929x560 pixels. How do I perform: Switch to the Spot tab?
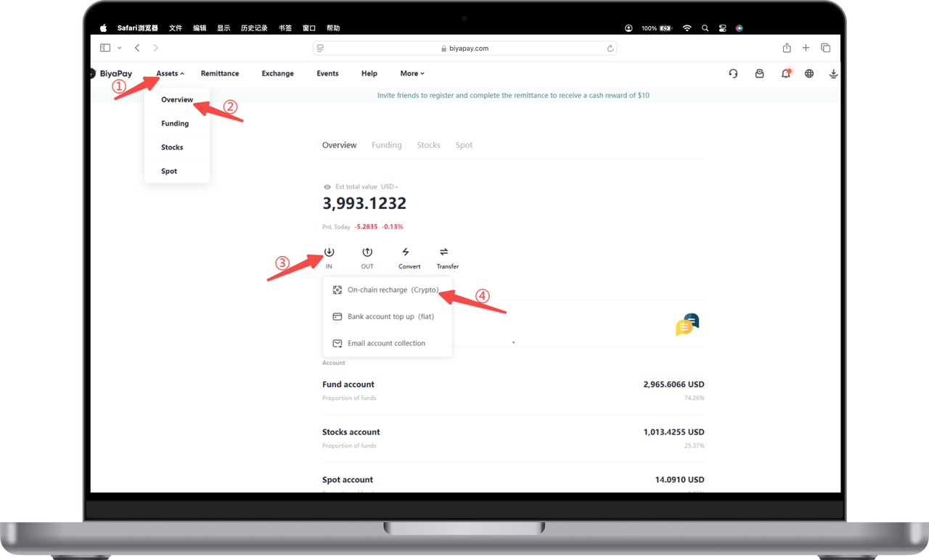(464, 145)
